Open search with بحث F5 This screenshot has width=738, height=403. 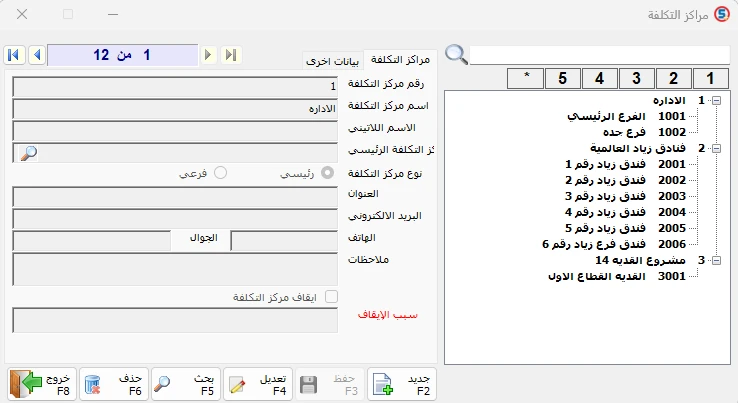pyautogui.click(x=186, y=384)
